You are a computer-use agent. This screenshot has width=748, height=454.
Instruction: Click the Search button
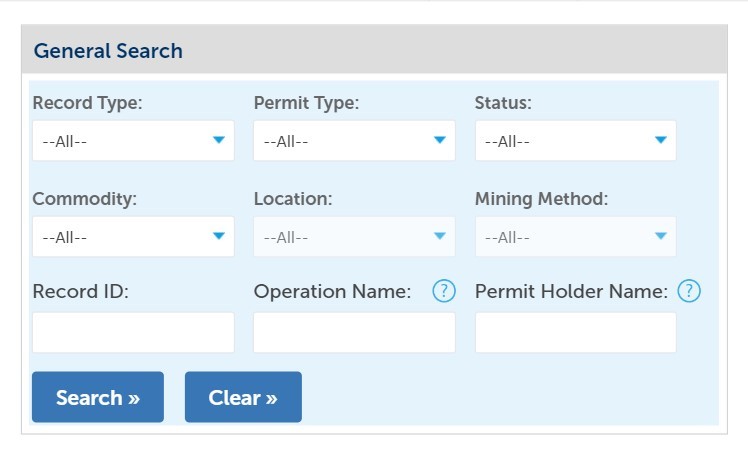click(x=98, y=397)
